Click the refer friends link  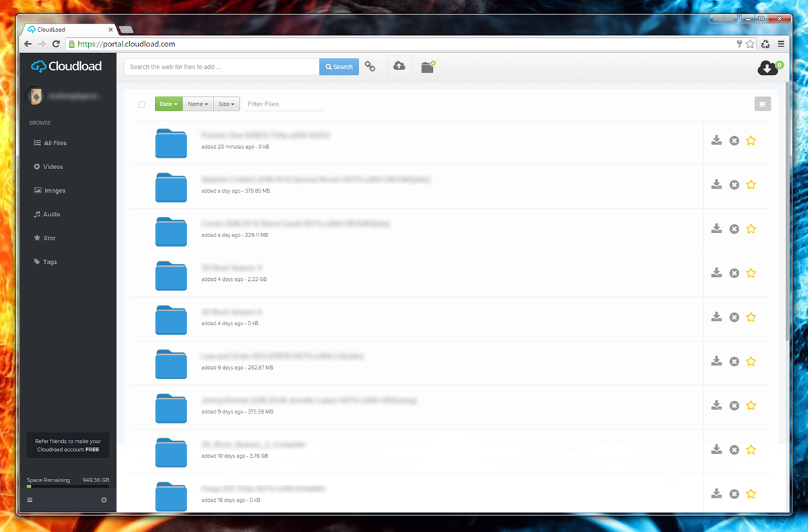[x=67, y=445]
